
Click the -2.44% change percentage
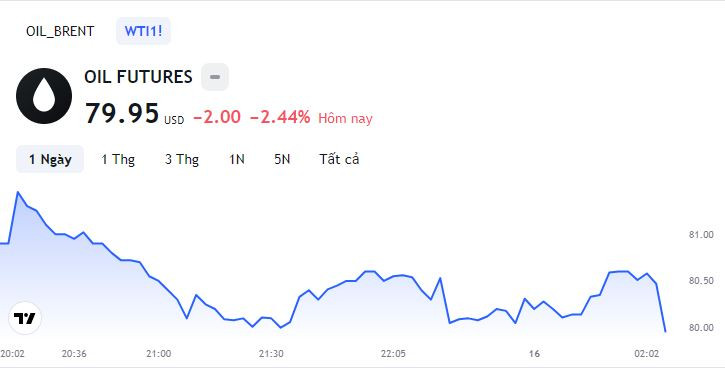coord(280,117)
